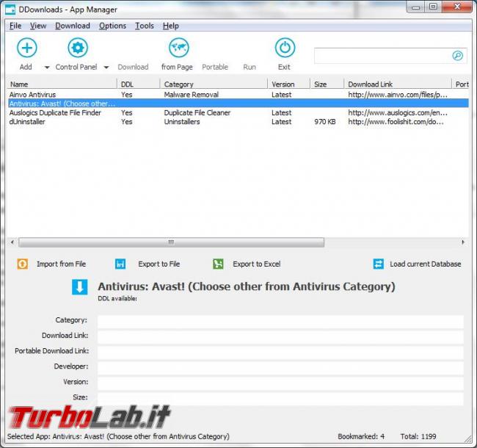Click the Load current Database icon

pyautogui.click(x=379, y=264)
